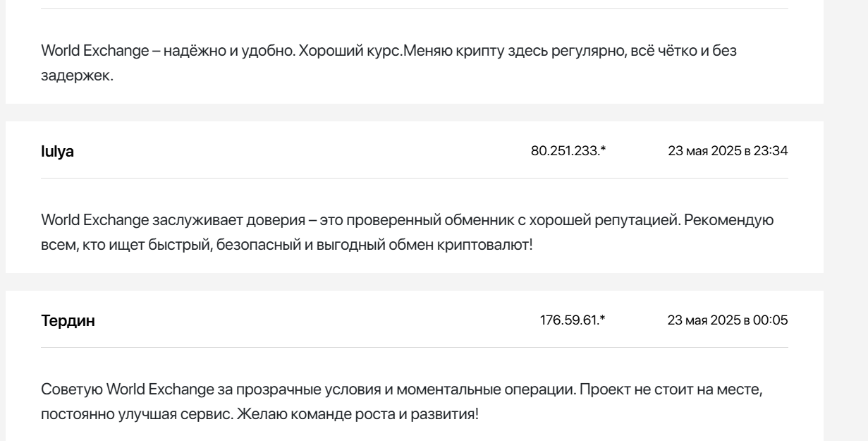Click 'моментальные операции' in Тердин's review
Screen dimensions: 868x441
click(x=487, y=391)
